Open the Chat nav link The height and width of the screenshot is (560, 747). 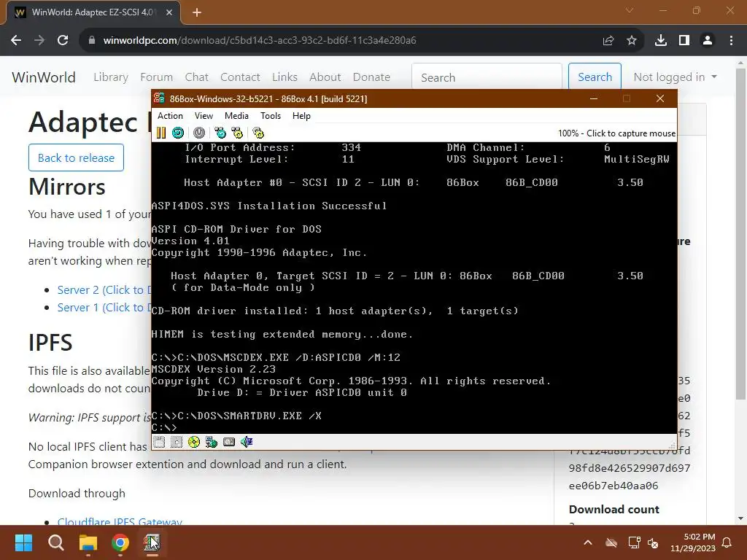[197, 77]
